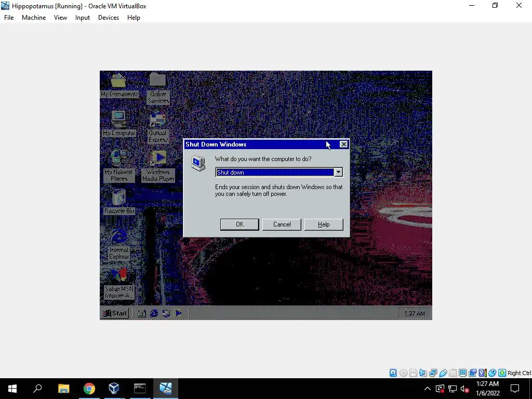
Task: Confirm shutdown with the OK button
Action: pos(240,224)
